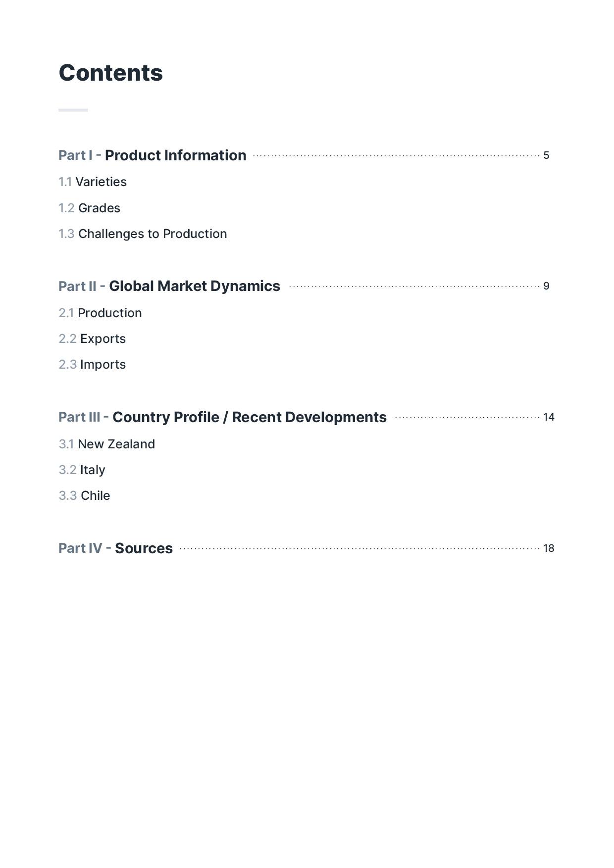Open Part II Global Market Dynamics
This screenshot has width=614, height=868.
[169, 286]
